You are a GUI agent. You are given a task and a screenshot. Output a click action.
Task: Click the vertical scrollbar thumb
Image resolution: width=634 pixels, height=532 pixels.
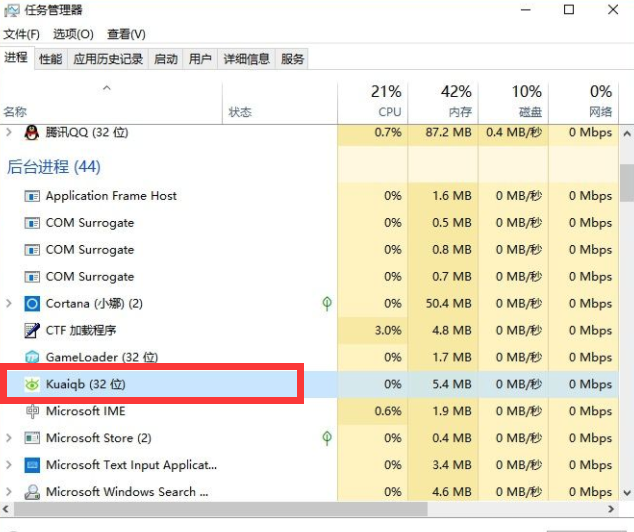[x=627, y=183]
